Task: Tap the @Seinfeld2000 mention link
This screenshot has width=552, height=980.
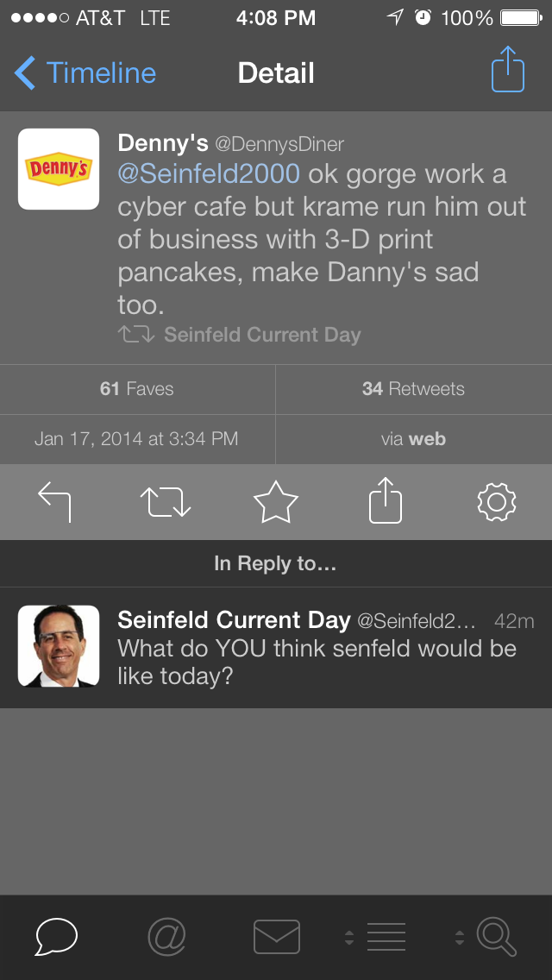Action: click(x=209, y=173)
